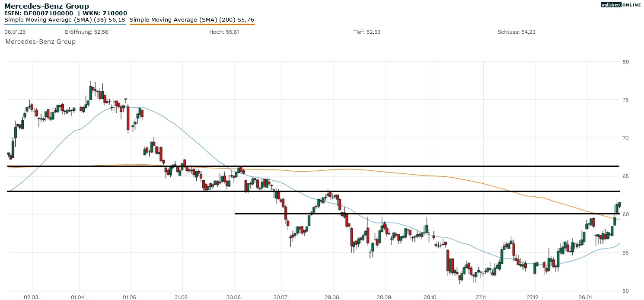Click the 80 price label on y-axis
The width and height of the screenshot is (644, 300).
625,62
